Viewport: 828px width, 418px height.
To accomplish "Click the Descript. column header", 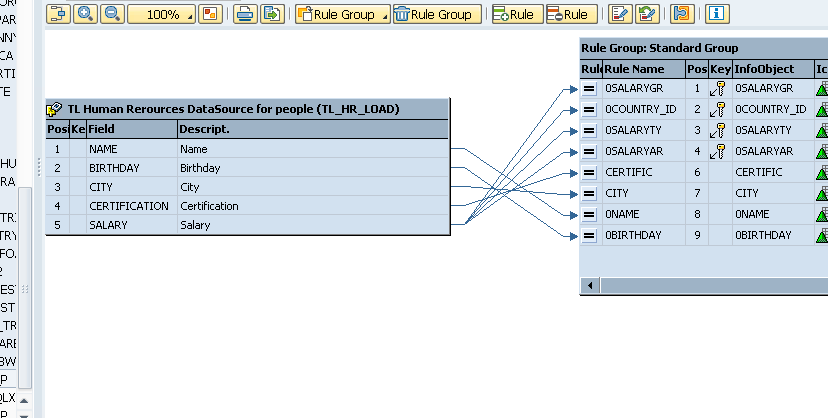I will point(313,129).
